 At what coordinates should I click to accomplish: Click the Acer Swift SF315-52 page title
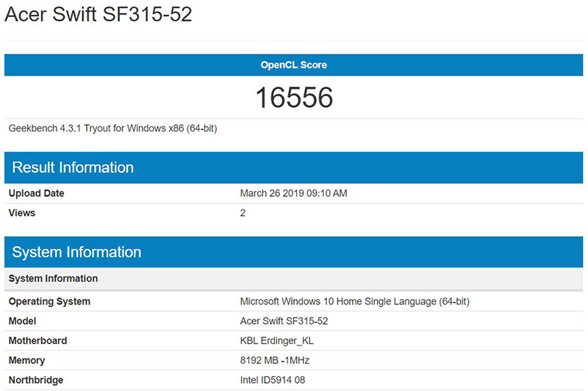click(x=98, y=15)
